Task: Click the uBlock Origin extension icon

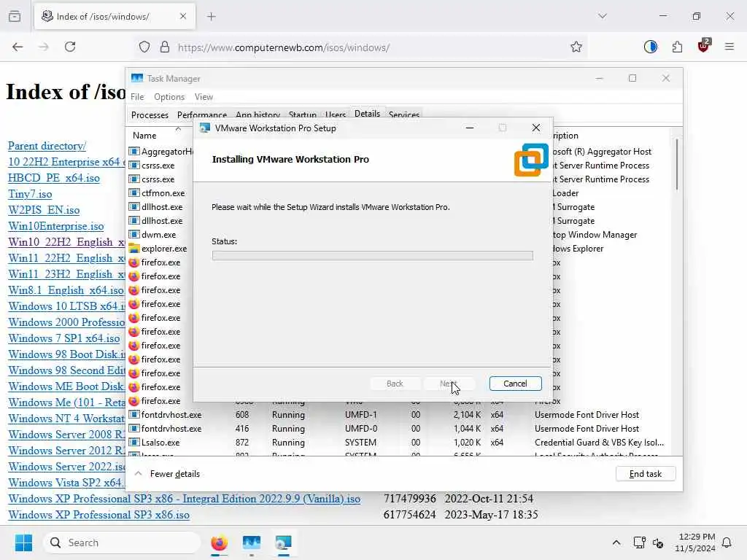Action: click(703, 46)
